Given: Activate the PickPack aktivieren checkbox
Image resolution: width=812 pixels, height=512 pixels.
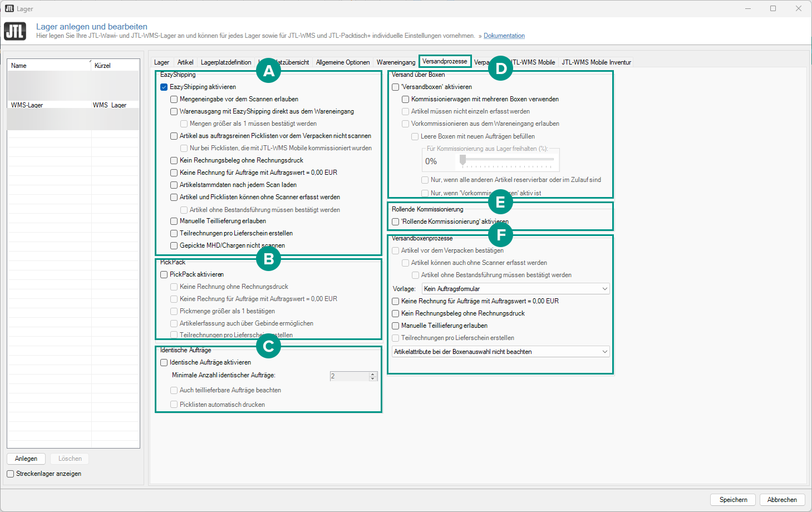Looking at the screenshot, I should 164,274.
